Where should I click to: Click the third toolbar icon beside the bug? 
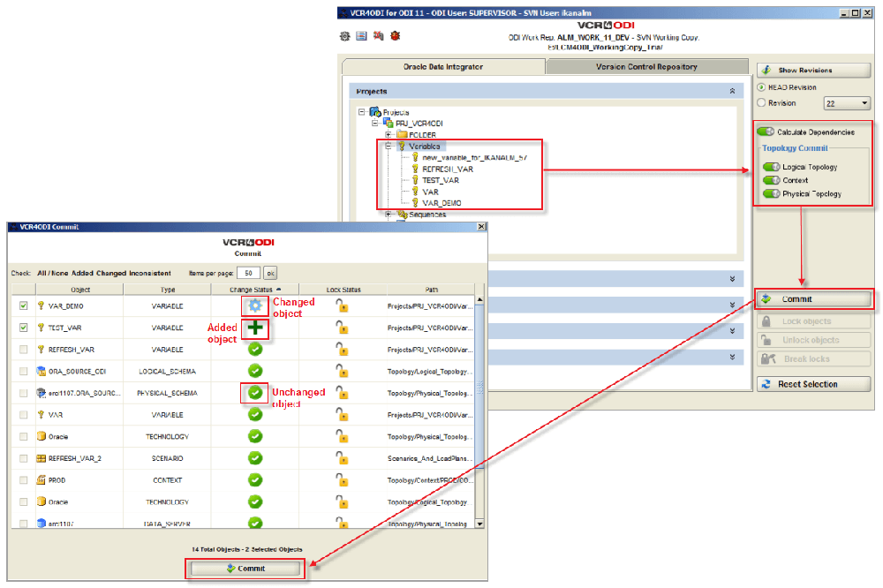379,36
